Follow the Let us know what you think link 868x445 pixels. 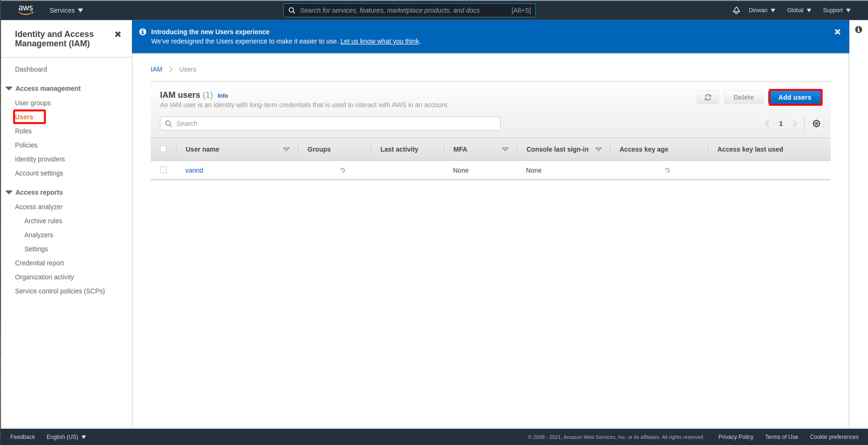pyautogui.click(x=380, y=42)
